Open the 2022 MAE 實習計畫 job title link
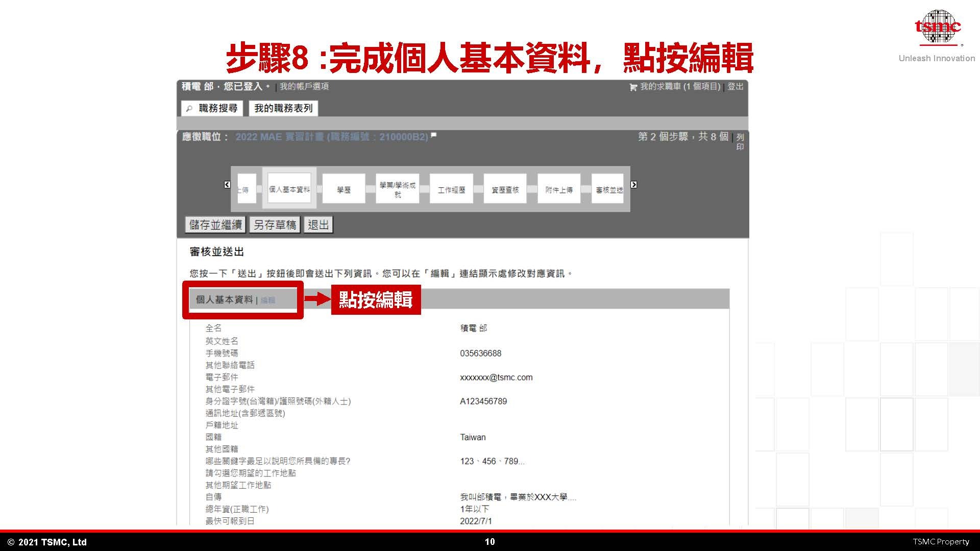The image size is (980, 551). (332, 137)
